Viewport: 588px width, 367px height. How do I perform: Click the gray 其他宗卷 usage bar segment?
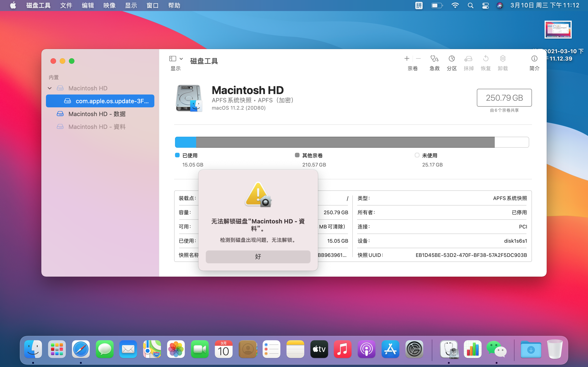tap(345, 142)
